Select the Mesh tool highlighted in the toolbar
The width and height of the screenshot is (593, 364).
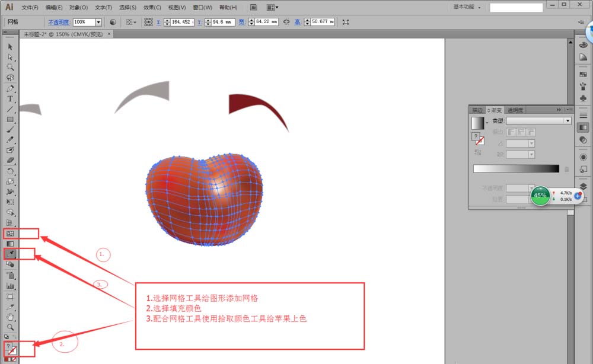click(x=9, y=233)
